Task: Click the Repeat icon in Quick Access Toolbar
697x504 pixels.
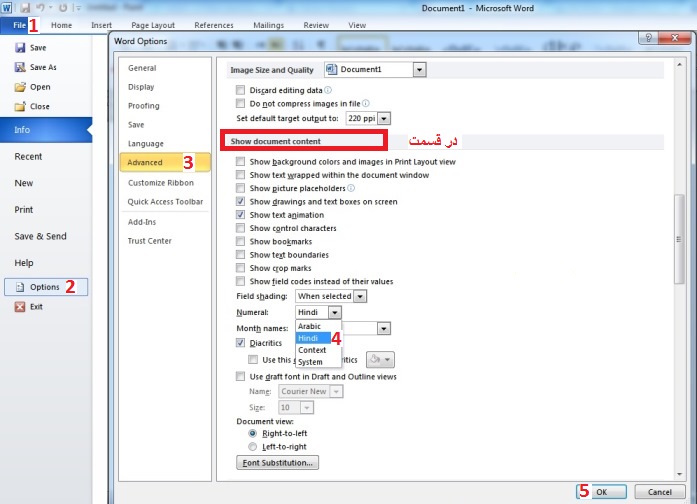Action: (63, 8)
